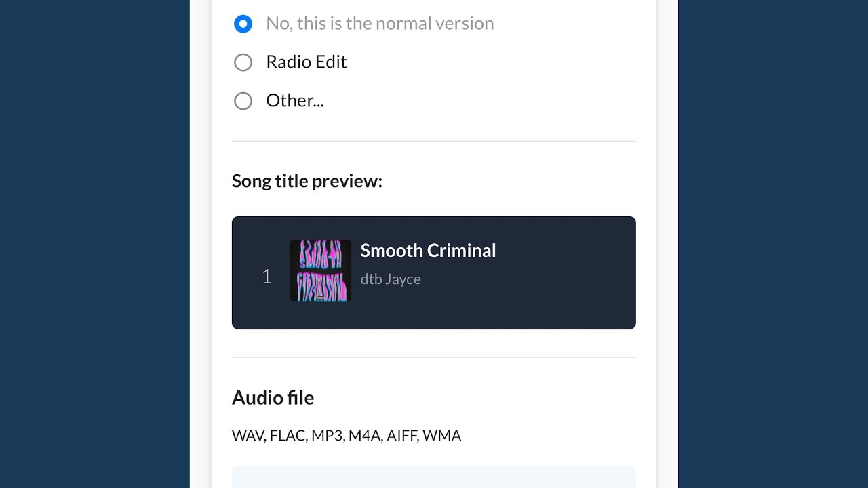Click the 'Song title preview:' heading
The image size is (868, 488).
307,181
